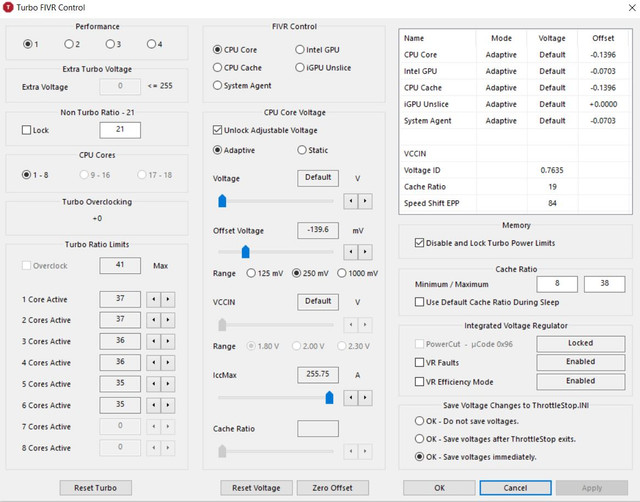The image size is (640, 502).
Task: Select the CPU Cache radio button
Action: [218, 67]
